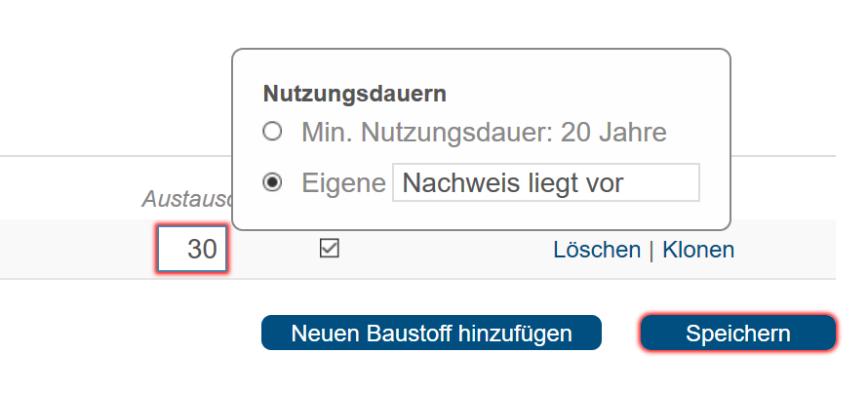Select the Eigene radio button
The image size is (868, 393).
click(x=272, y=182)
